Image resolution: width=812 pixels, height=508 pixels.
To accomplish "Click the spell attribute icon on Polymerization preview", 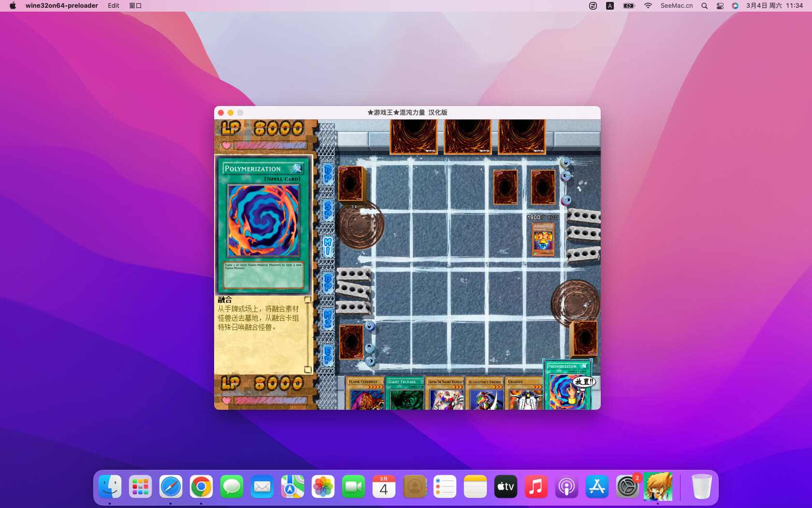I will (297, 168).
